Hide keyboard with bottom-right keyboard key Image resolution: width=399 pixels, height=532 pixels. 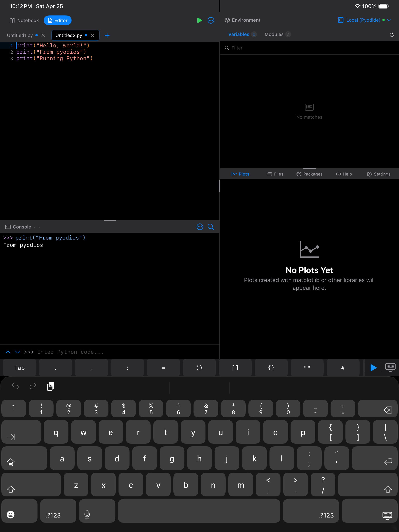point(369,511)
